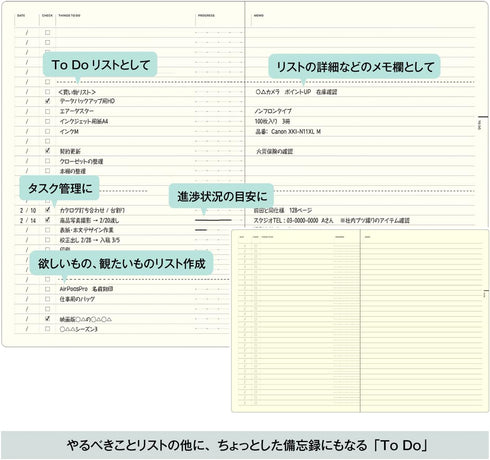Click the CHECK column header

(47, 16)
